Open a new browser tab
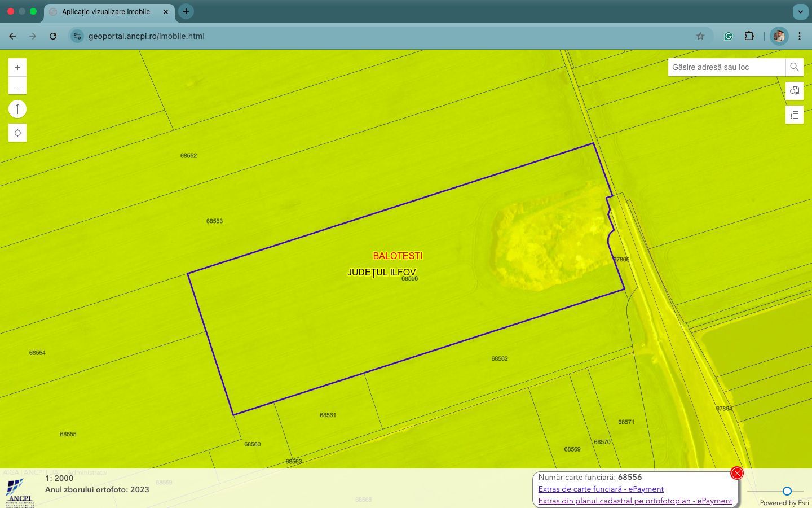Viewport: 812px width, 508px height. pyautogui.click(x=186, y=11)
